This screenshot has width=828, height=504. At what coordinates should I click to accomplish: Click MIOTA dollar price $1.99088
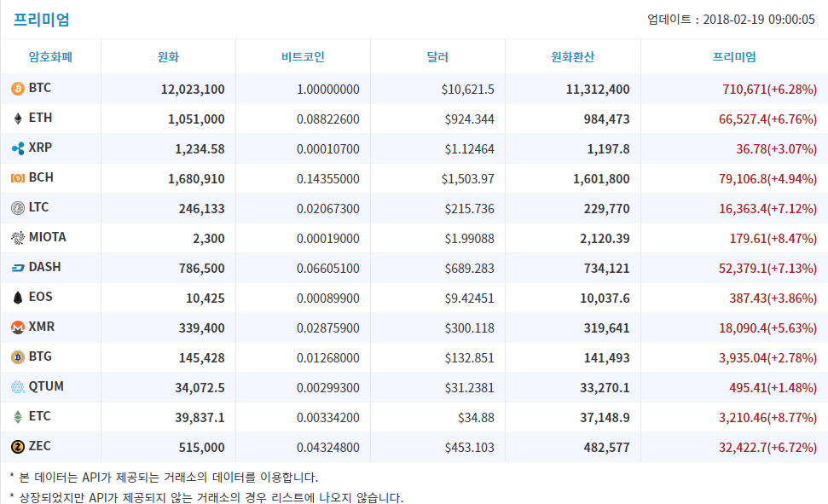(470, 239)
